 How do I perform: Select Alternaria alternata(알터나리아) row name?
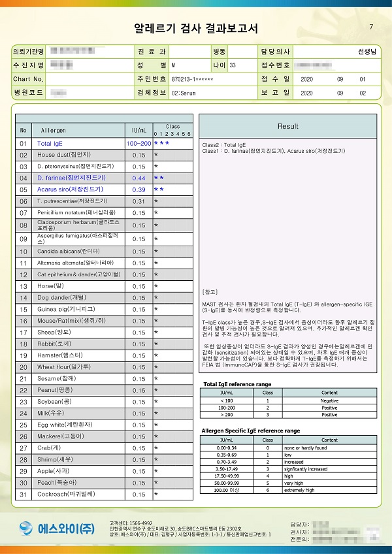[x=76, y=263]
